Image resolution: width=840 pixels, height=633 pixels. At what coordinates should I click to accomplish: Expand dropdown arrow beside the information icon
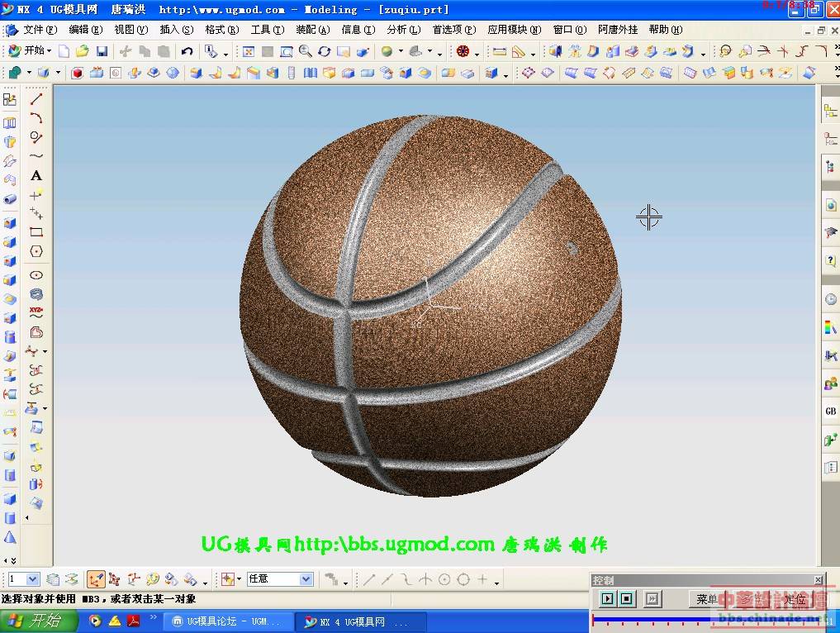(x=225, y=54)
